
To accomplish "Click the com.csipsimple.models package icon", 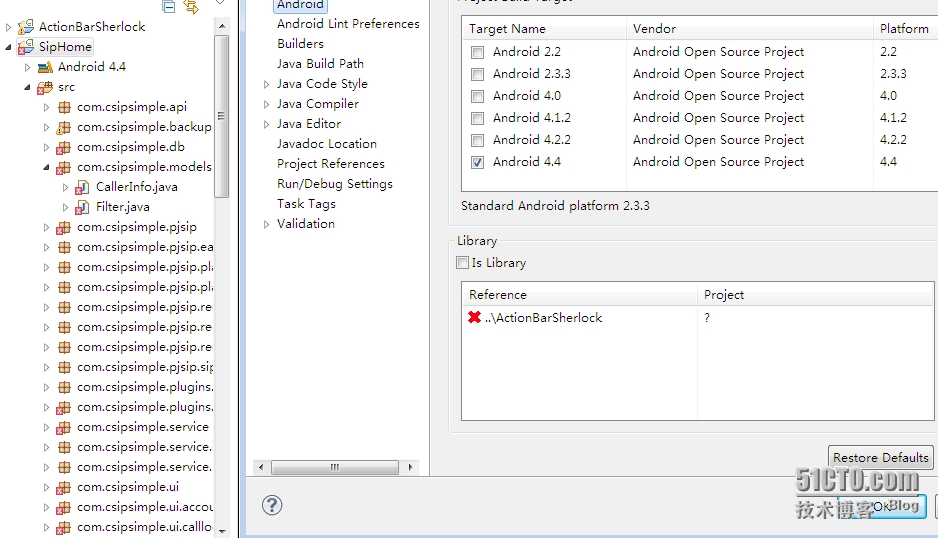I will point(64,167).
